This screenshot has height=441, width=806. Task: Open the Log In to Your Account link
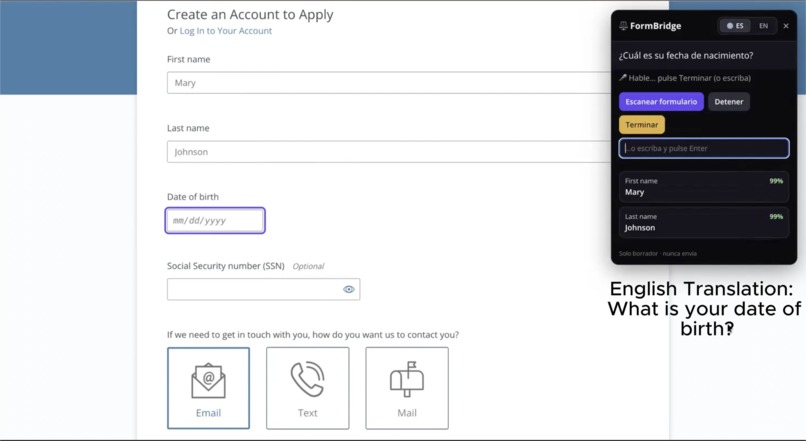point(226,31)
